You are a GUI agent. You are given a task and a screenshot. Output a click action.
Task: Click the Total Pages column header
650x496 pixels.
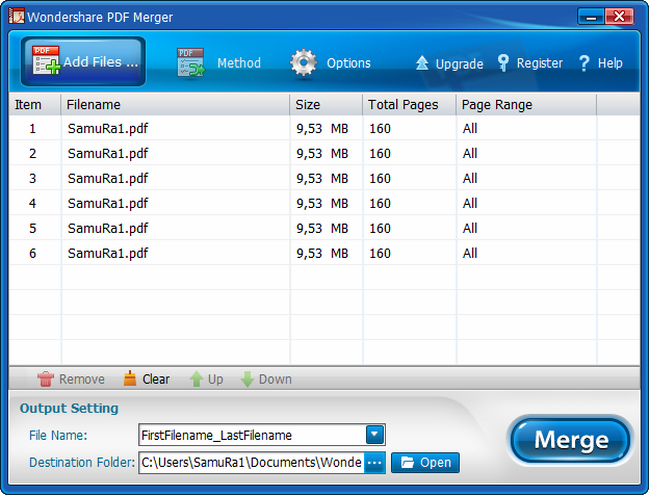coord(409,104)
